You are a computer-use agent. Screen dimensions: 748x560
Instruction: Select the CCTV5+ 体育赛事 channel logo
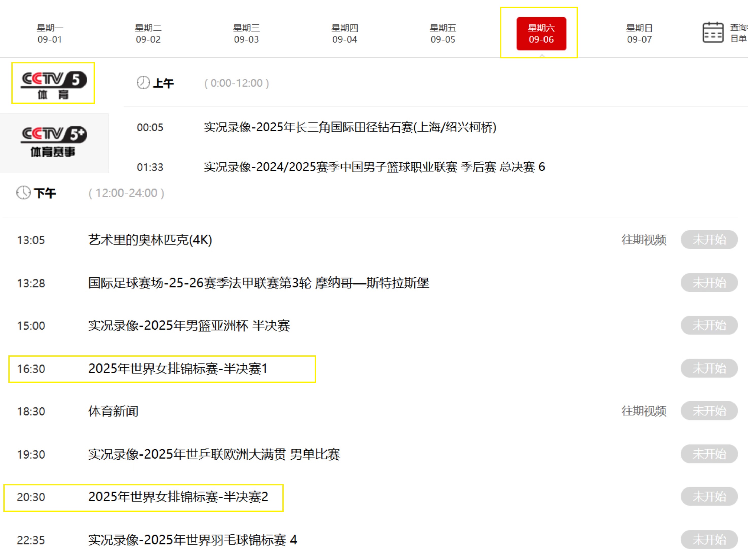pyautogui.click(x=54, y=142)
